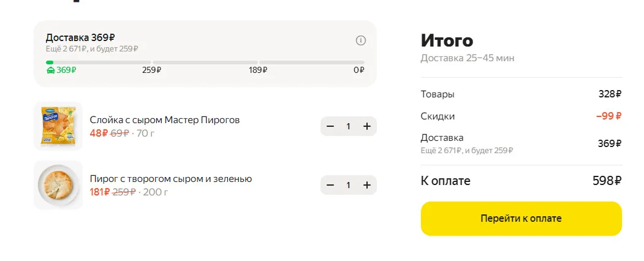Increase Пирог с творогом quantity with plus
The width and height of the screenshot is (644, 261).
(x=367, y=185)
